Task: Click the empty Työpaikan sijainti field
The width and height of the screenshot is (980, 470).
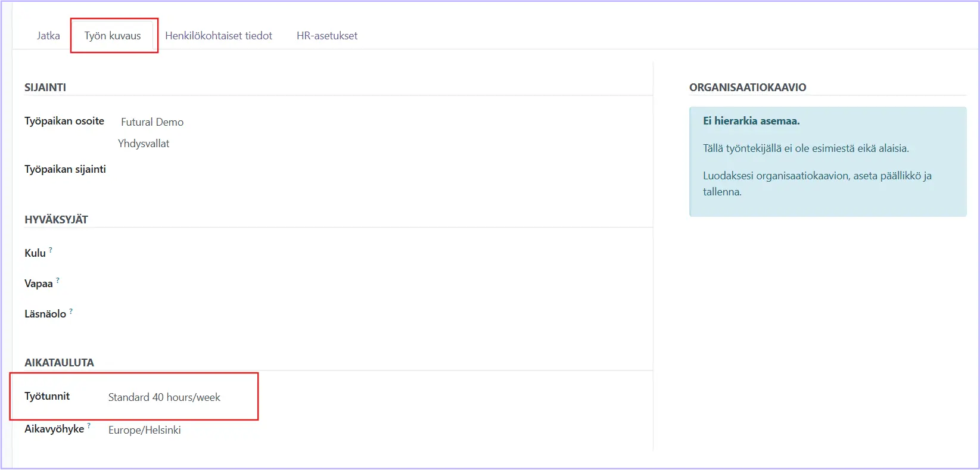Action: coord(238,170)
